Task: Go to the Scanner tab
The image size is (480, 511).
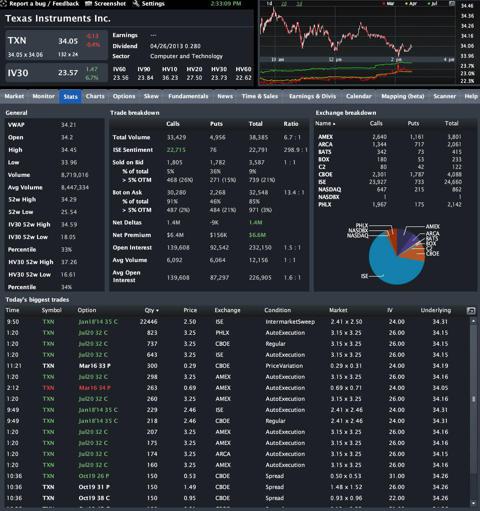Action: tap(444, 96)
